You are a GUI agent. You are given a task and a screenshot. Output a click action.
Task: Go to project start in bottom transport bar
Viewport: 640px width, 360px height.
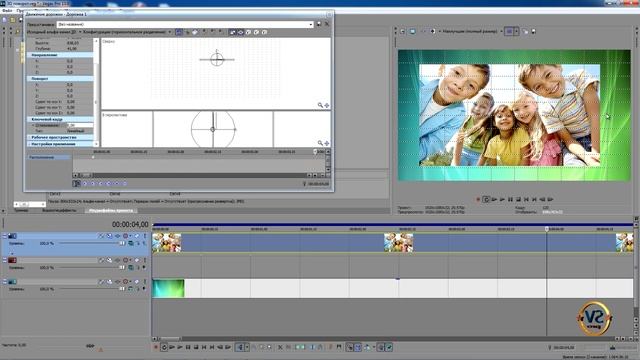coord(204,347)
